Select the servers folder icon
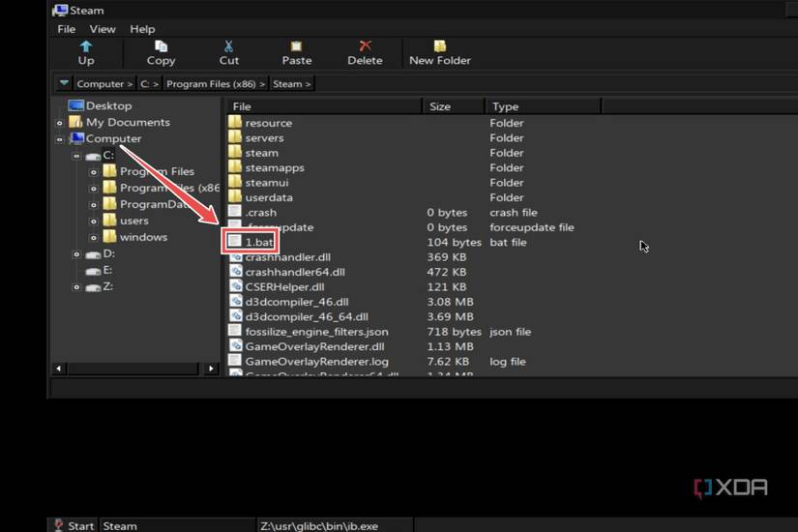This screenshot has height=532, width=798. tap(235, 137)
